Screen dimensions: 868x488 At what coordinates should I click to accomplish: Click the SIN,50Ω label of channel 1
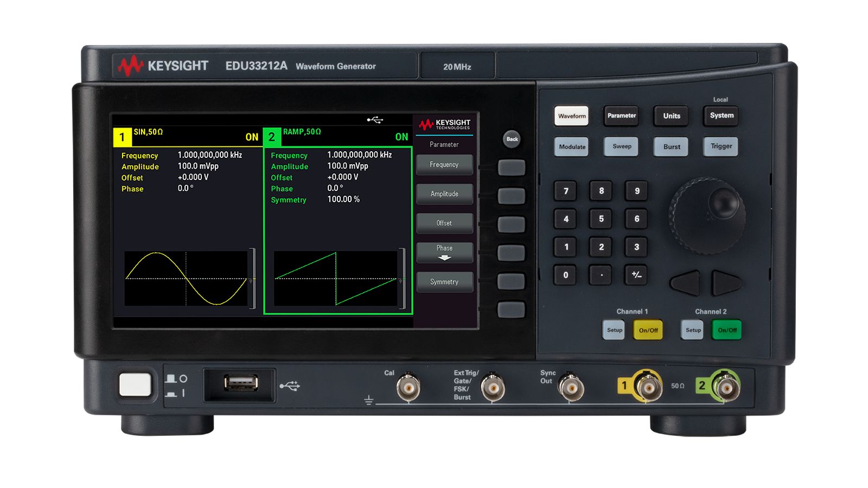tap(148, 132)
